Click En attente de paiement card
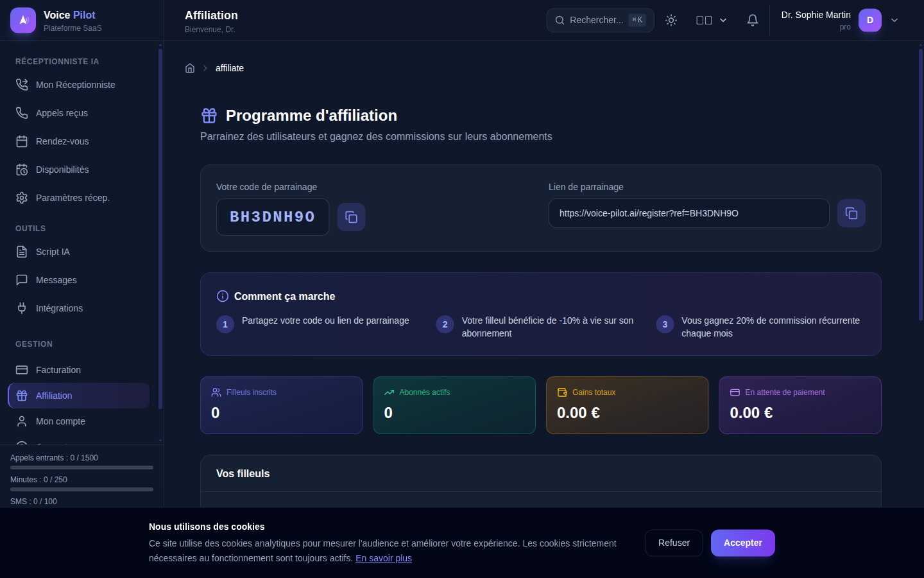 (x=800, y=405)
